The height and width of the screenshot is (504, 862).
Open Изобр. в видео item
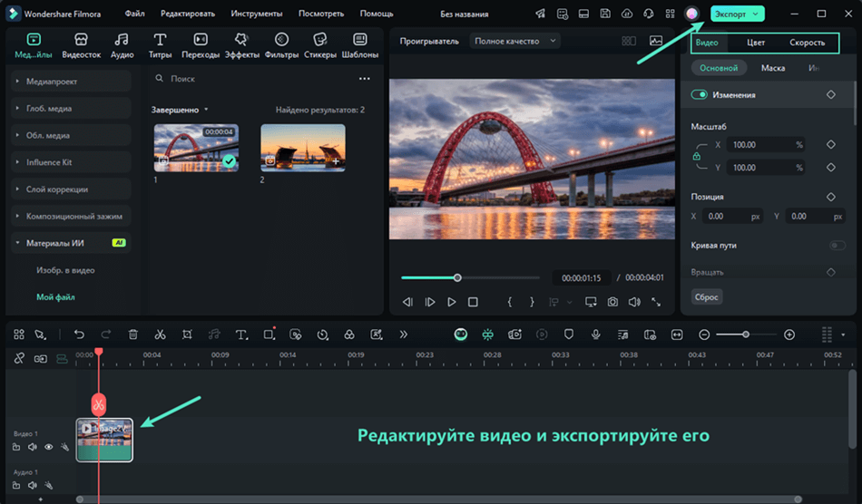65,270
